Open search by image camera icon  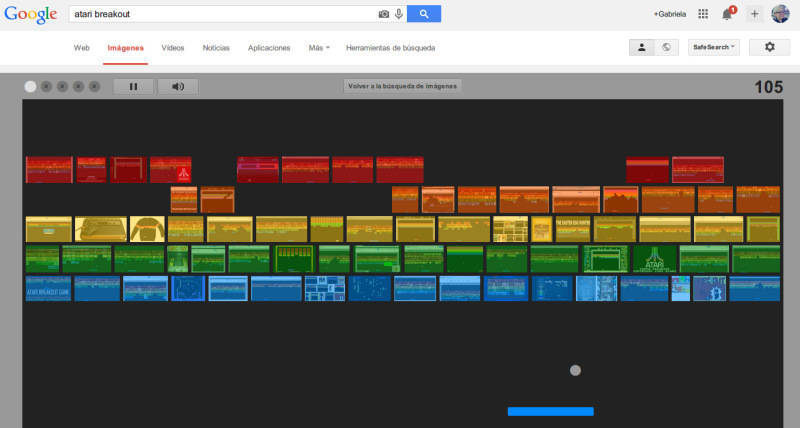point(384,14)
